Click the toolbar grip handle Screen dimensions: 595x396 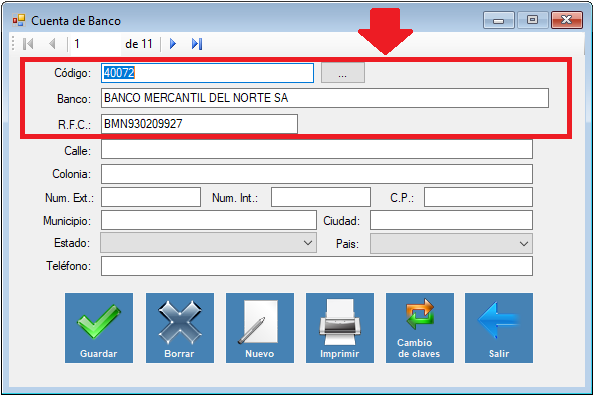click(13, 43)
